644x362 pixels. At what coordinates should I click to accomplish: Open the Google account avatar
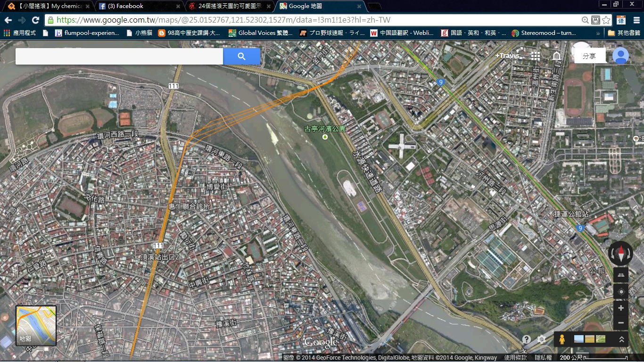(x=620, y=56)
